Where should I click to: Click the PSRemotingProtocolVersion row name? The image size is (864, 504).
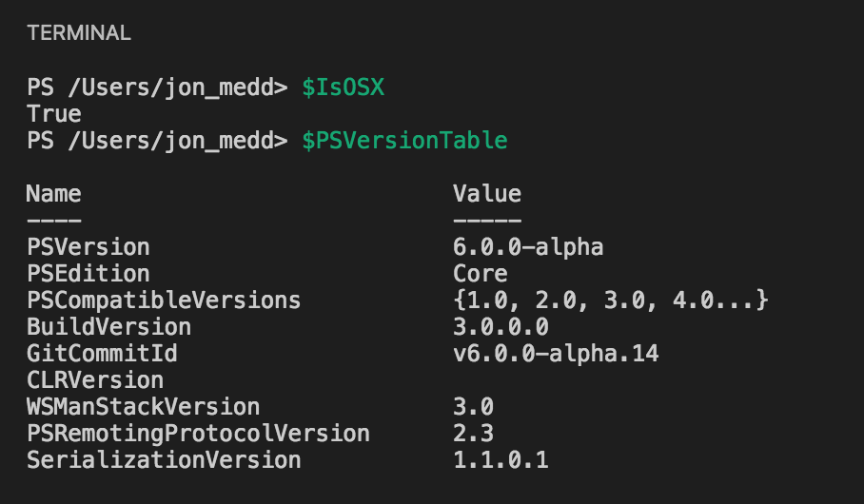coord(198,434)
